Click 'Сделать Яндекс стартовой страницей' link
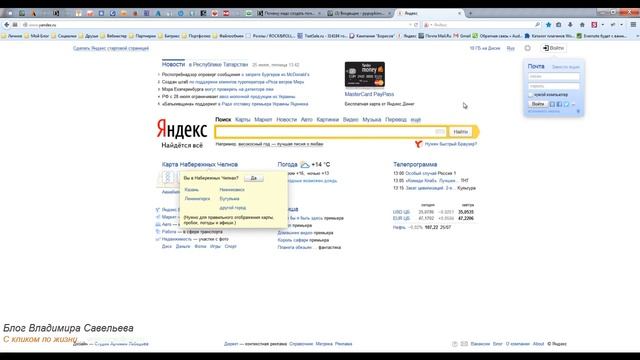This screenshot has width=640, height=360. (111, 48)
